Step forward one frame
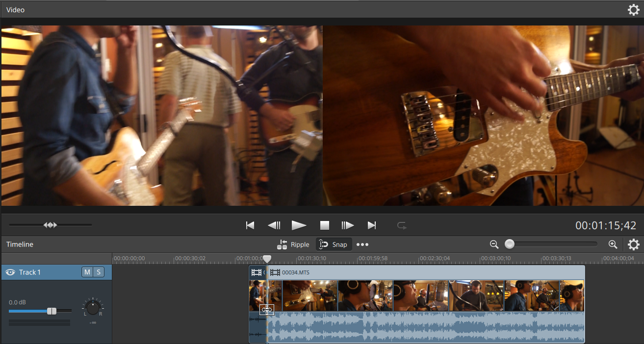The image size is (644, 344). pyautogui.click(x=348, y=225)
